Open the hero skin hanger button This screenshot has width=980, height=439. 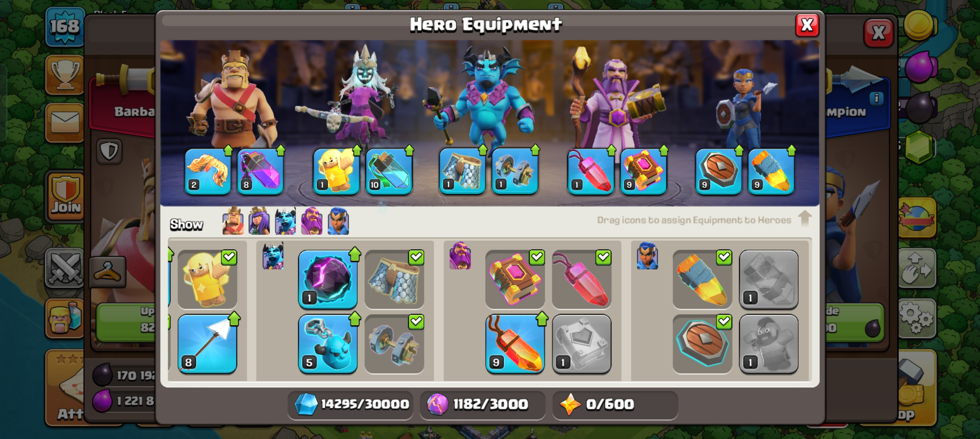click(108, 272)
